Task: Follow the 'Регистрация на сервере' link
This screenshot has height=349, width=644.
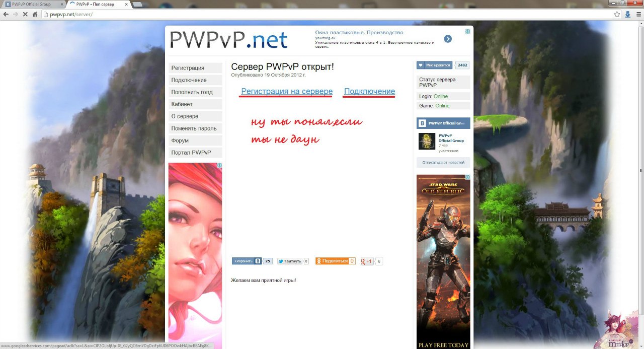Action: pyautogui.click(x=287, y=92)
